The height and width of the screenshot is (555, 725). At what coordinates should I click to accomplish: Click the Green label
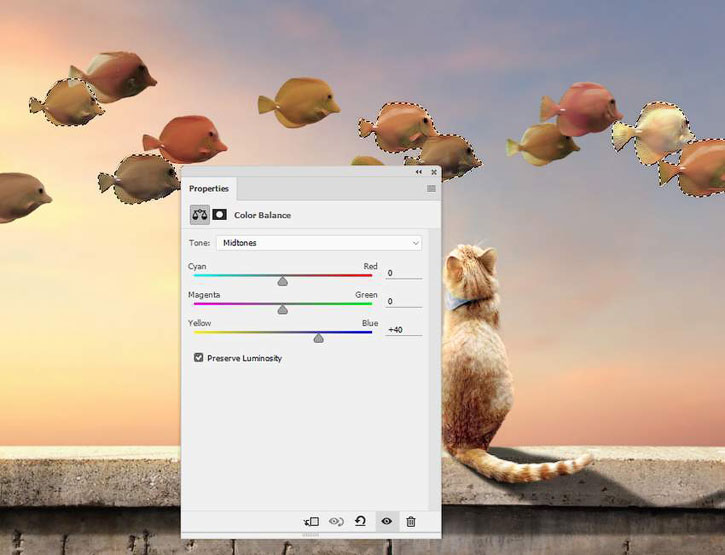coord(366,295)
